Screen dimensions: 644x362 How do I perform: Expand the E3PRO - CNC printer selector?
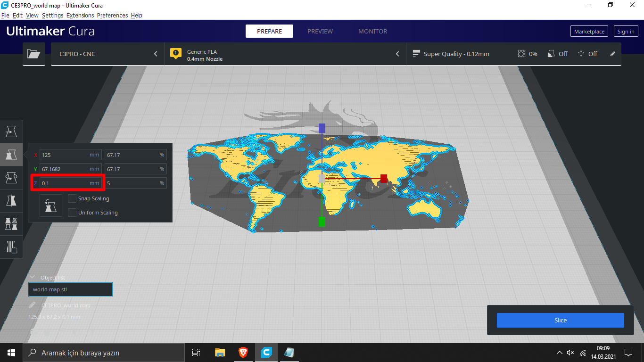(107, 54)
